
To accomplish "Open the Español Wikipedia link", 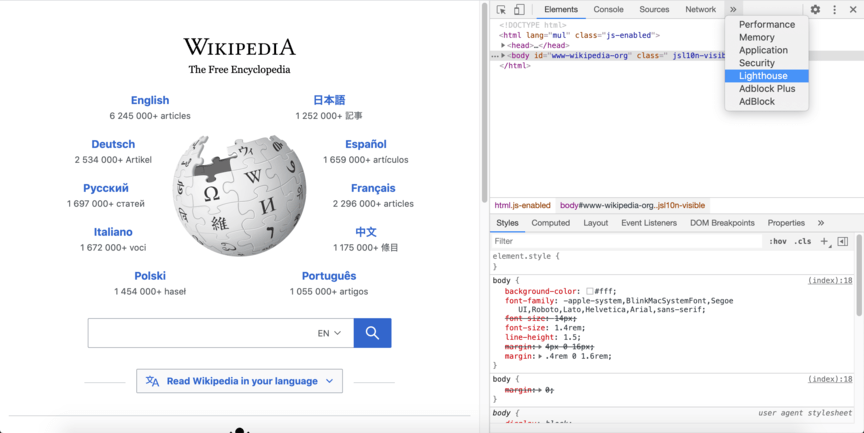I will pos(366,144).
